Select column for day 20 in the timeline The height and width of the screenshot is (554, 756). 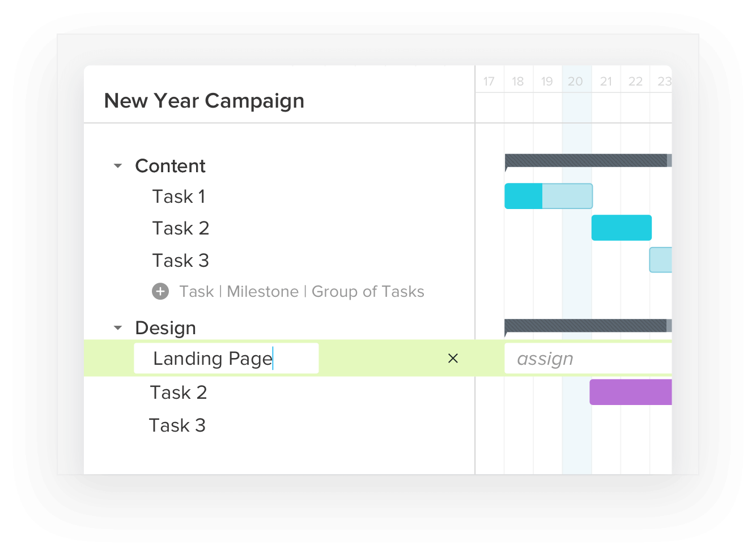pos(575,81)
